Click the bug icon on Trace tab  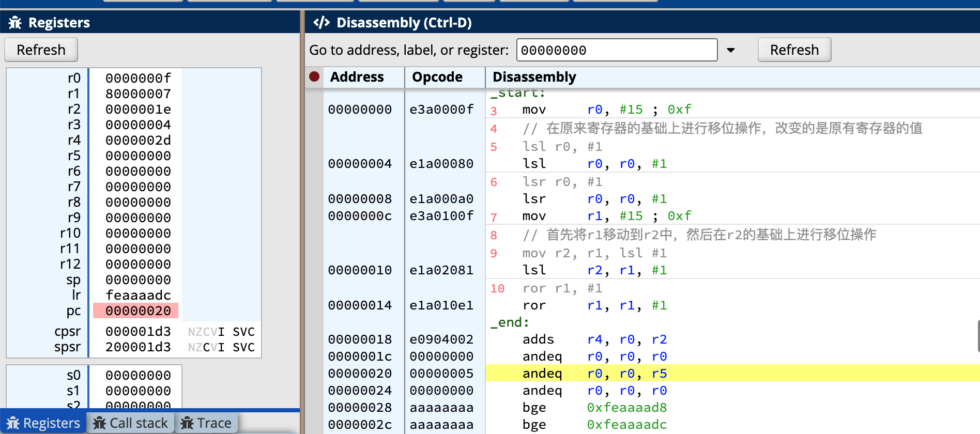pos(187,423)
